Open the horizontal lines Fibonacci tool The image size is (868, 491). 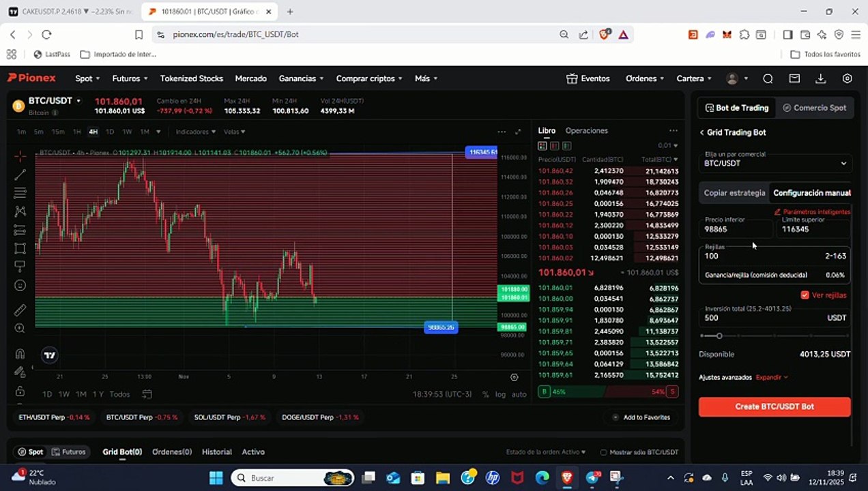click(x=20, y=193)
